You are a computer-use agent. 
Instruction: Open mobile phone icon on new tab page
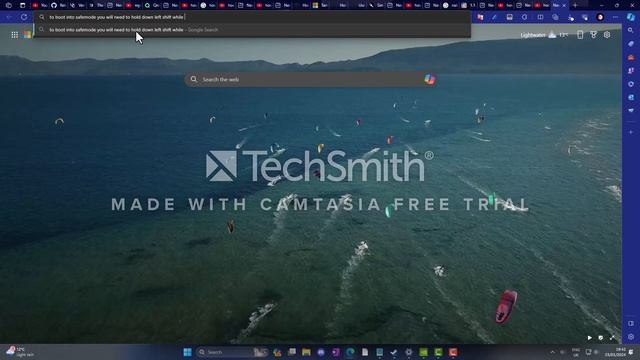point(580,35)
